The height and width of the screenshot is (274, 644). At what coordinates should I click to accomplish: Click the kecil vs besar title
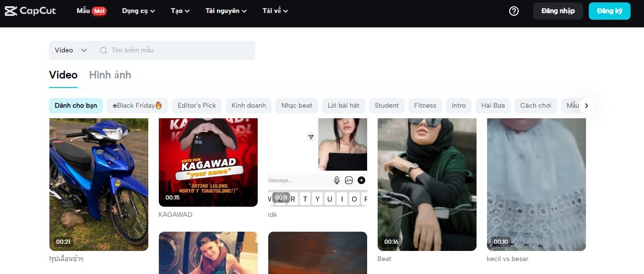pyautogui.click(x=507, y=259)
